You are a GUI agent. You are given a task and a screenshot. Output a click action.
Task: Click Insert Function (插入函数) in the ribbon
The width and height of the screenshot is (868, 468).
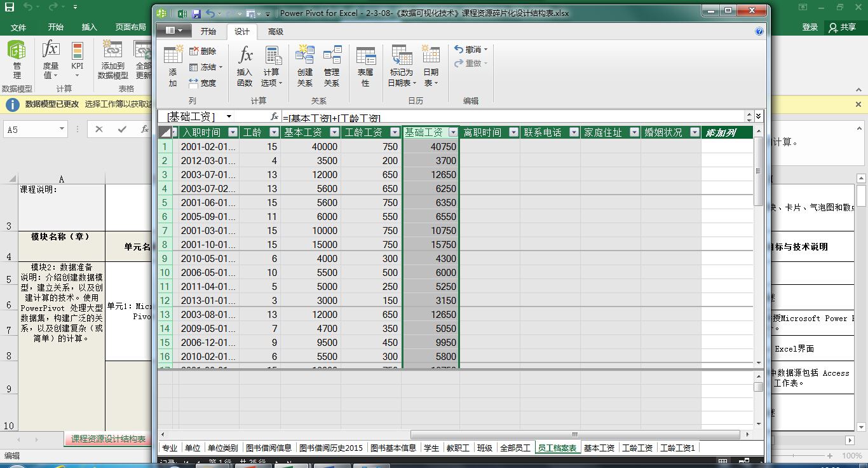click(x=245, y=66)
